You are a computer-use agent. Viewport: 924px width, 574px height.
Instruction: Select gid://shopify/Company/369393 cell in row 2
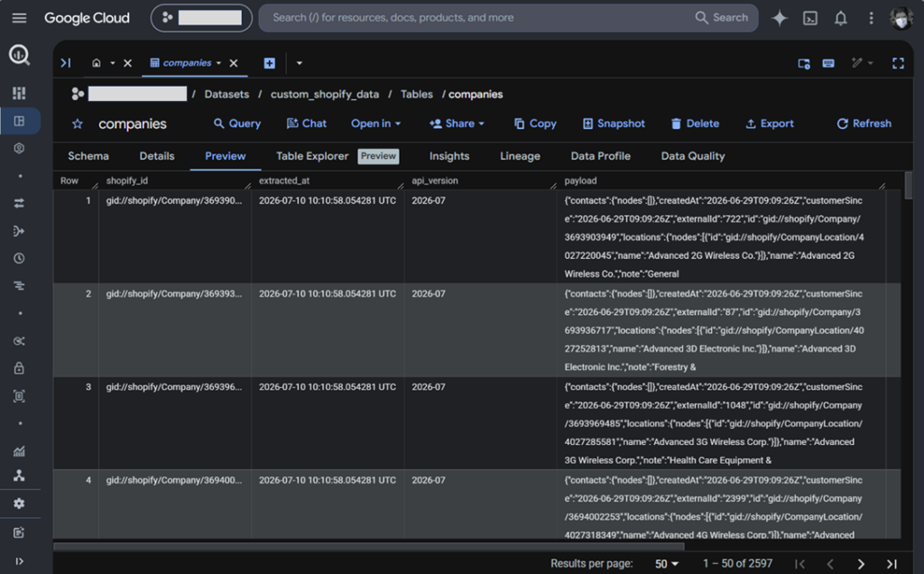pos(174,294)
